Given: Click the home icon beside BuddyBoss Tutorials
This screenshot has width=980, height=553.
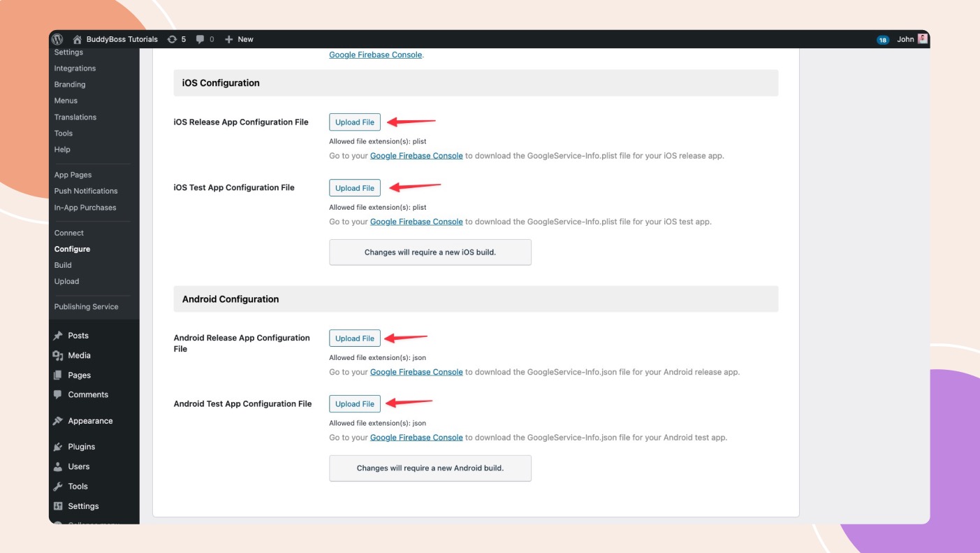Looking at the screenshot, I should [78, 39].
